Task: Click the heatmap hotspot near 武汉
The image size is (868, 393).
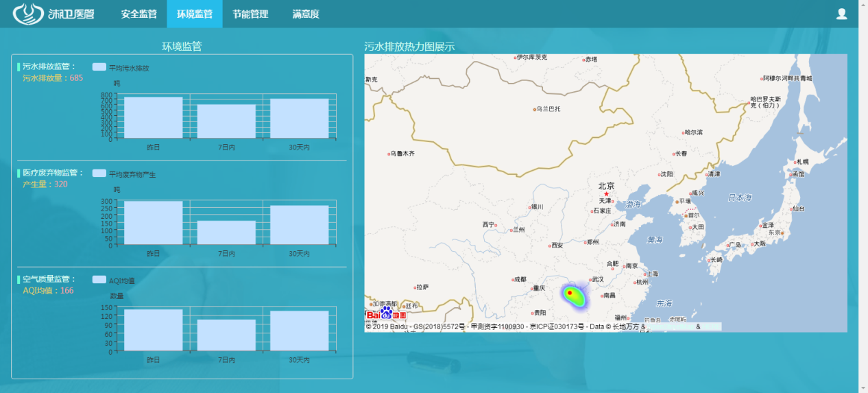Action: [x=572, y=295]
